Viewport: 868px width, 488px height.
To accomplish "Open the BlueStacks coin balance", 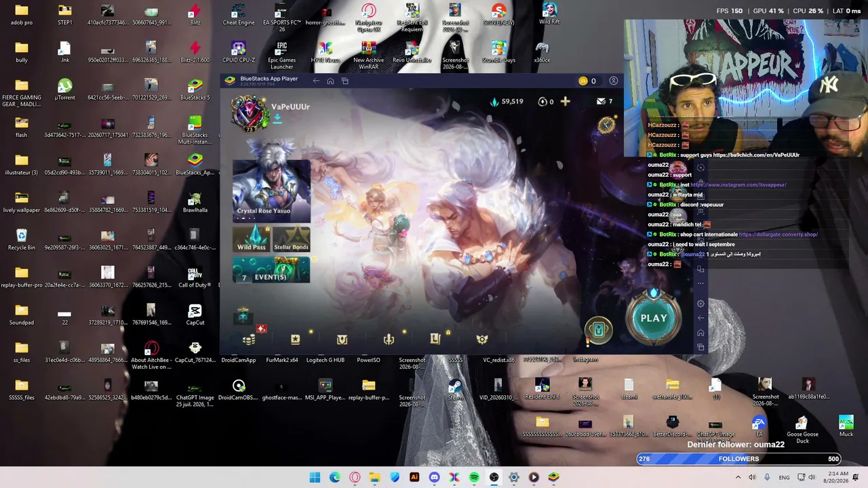I will (x=587, y=81).
